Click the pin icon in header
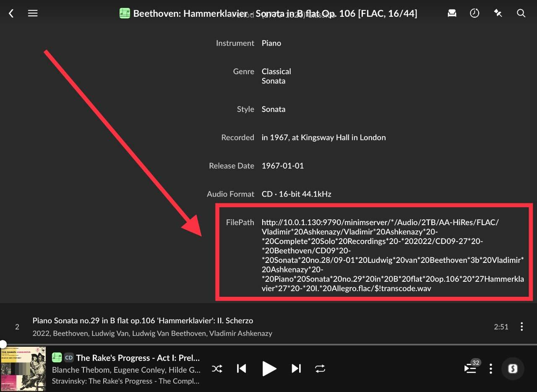The width and height of the screenshot is (537, 392). (498, 13)
